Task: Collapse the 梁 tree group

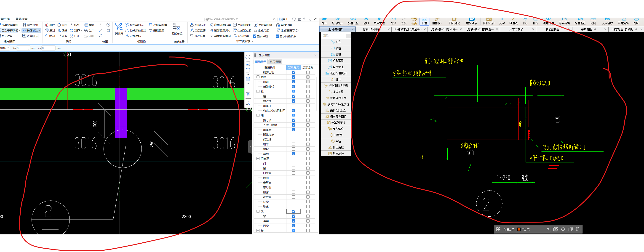Action: 258,211
